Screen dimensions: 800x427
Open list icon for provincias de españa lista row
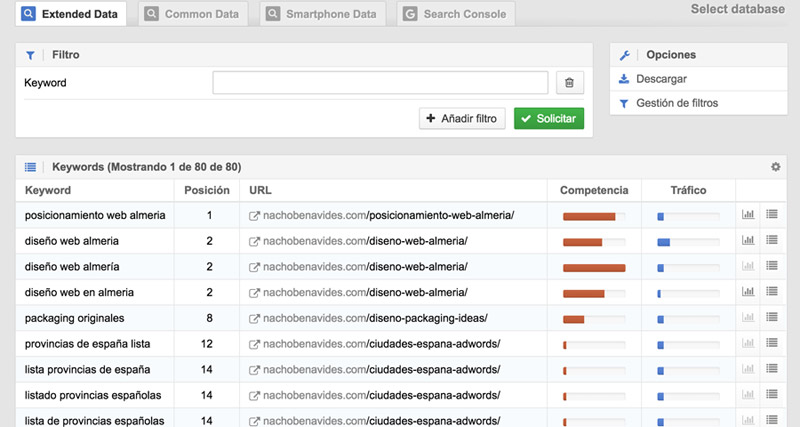point(772,343)
